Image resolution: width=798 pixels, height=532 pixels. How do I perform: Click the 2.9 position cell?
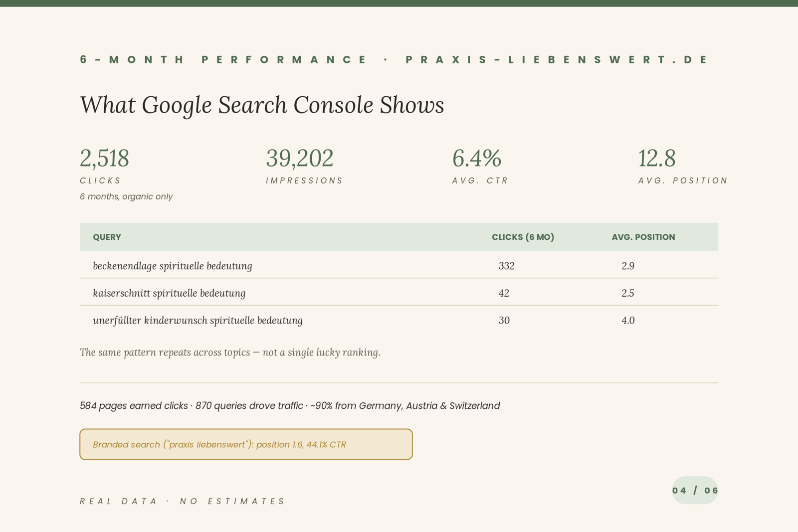[628, 266]
